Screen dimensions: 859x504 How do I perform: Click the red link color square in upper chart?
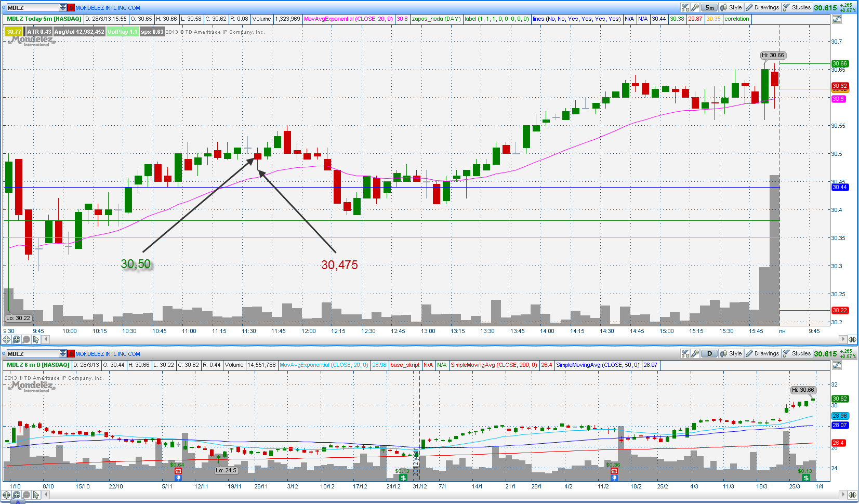(71, 7)
